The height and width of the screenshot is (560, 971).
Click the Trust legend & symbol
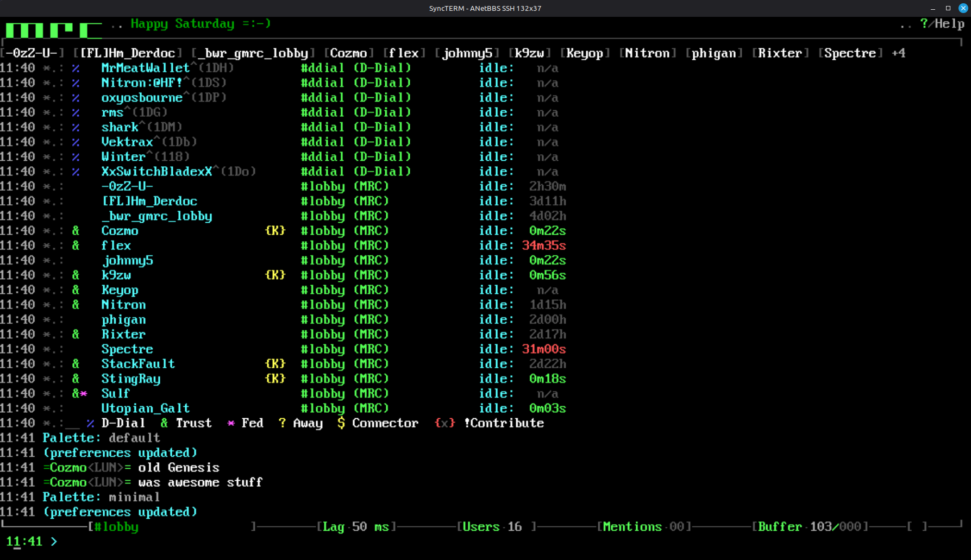tap(164, 423)
